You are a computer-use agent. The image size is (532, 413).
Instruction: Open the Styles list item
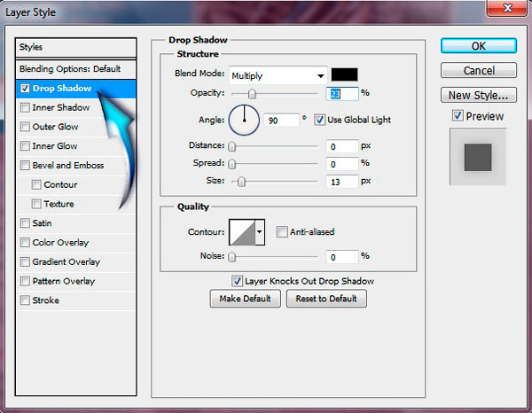point(76,47)
